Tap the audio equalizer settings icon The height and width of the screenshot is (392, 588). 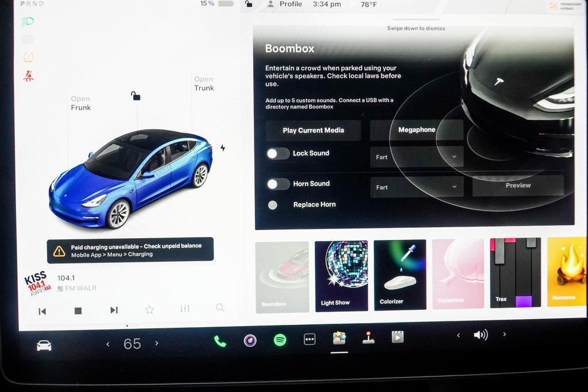click(185, 309)
